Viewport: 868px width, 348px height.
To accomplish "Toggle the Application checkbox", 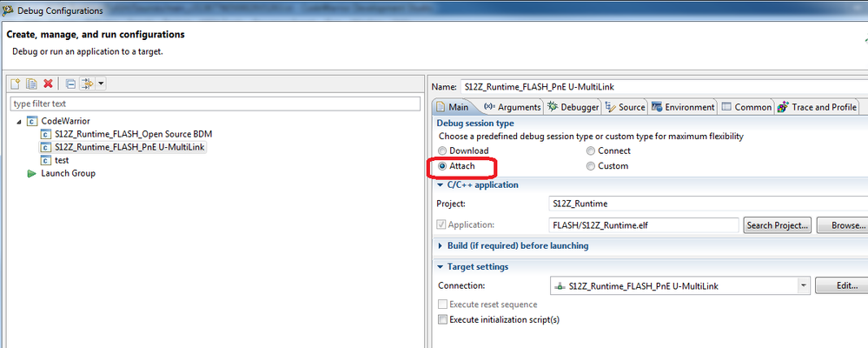I will point(441,225).
